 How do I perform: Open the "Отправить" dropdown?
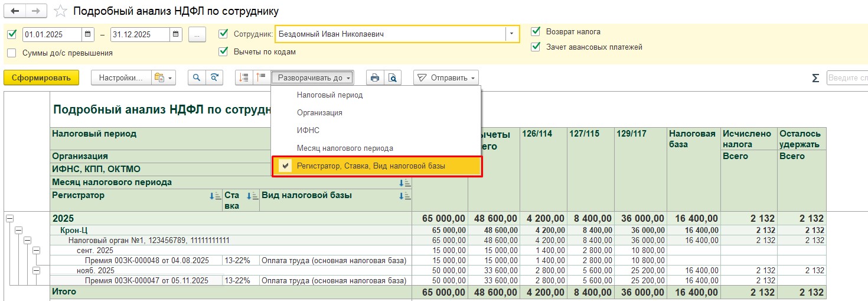coord(446,77)
